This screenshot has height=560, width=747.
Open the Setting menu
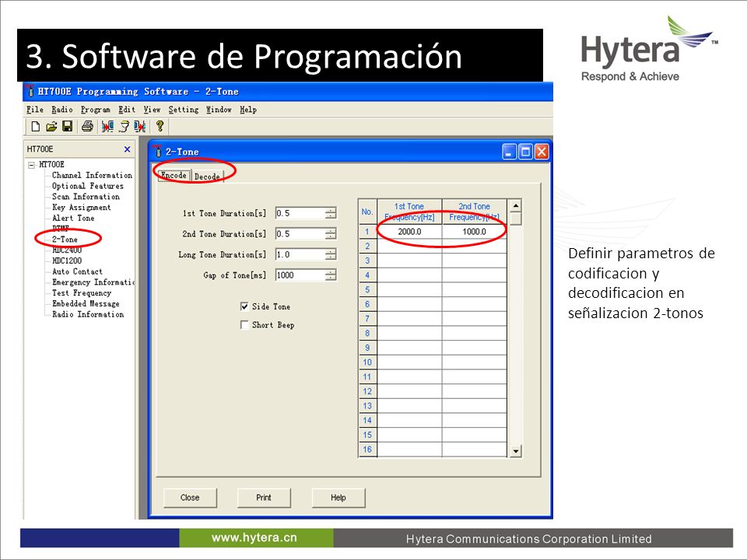point(184,110)
